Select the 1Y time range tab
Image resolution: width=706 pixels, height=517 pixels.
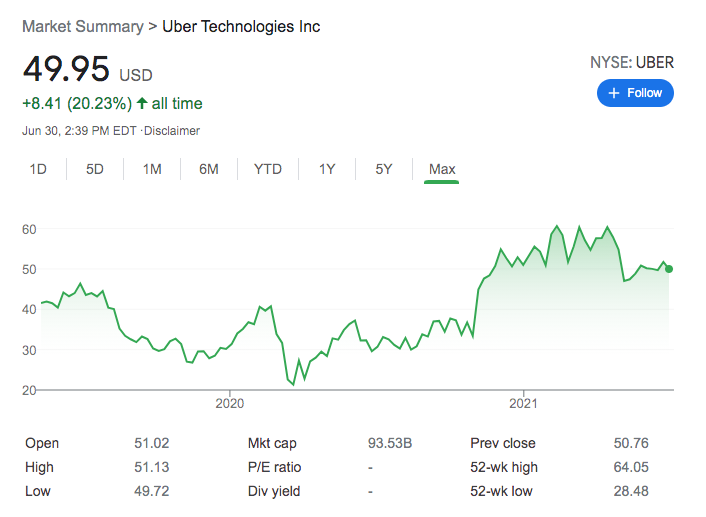coord(327,169)
